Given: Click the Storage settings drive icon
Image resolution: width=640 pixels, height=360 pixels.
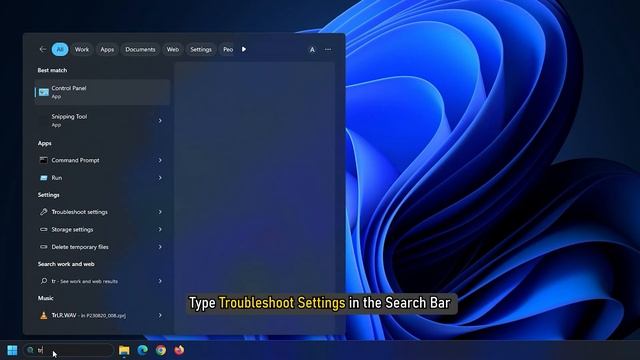Looking at the screenshot, I should tap(43, 229).
